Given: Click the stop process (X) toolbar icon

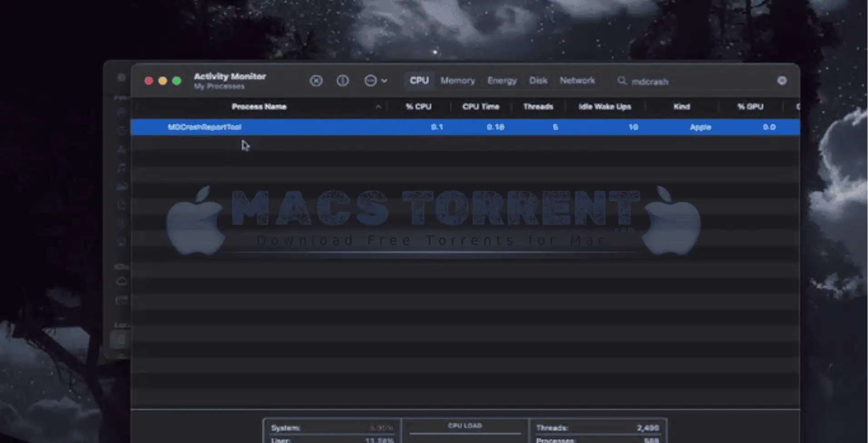Looking at the screenshot, I should click(x=316, y=81).
